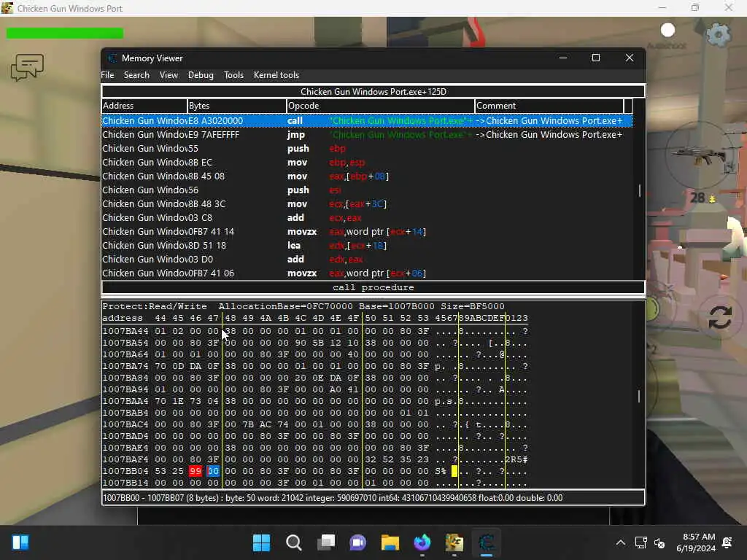Open the Kernel tools menu

(x=276, y=75)
